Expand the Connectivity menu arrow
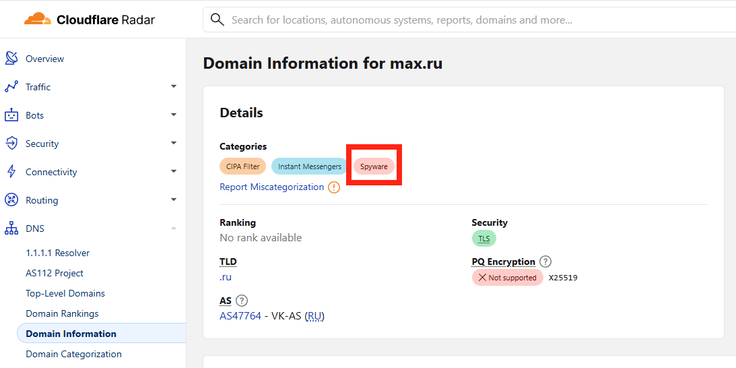This screenshot has height=368, width=736. tap(174, 172)
